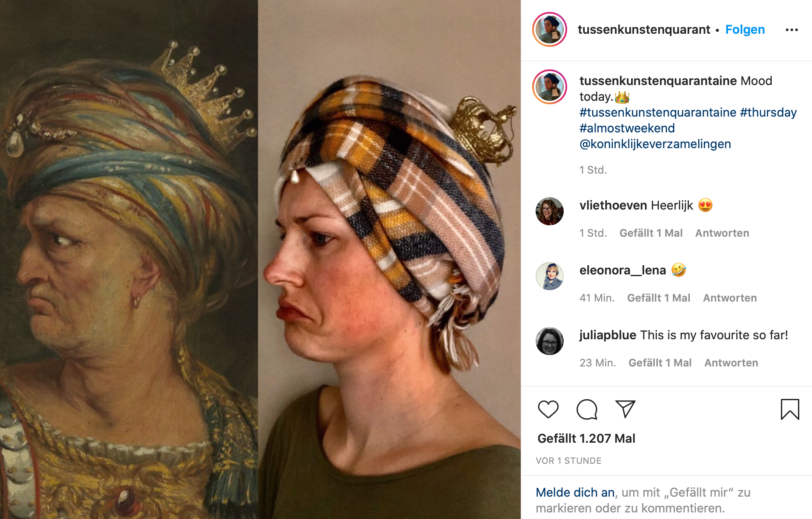This screenshot has width=812, height=519.
Task: Click eleonora__lena's avatar thumbnail
Action: 549,276
